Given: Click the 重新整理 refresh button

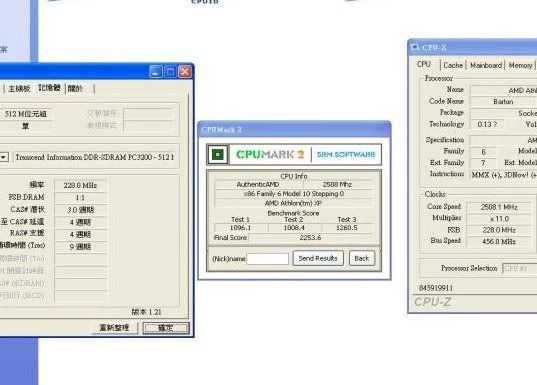Looking at the screenshot, I should [114, 328].
